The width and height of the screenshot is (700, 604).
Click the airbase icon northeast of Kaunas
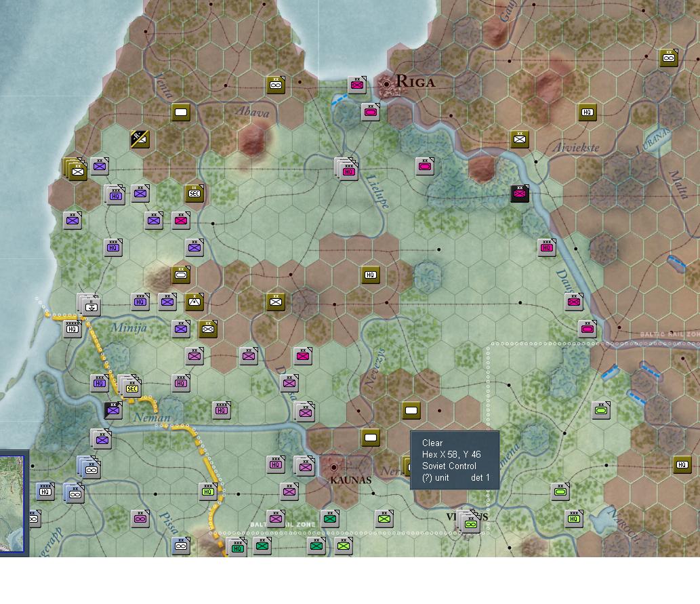(370, 438)
